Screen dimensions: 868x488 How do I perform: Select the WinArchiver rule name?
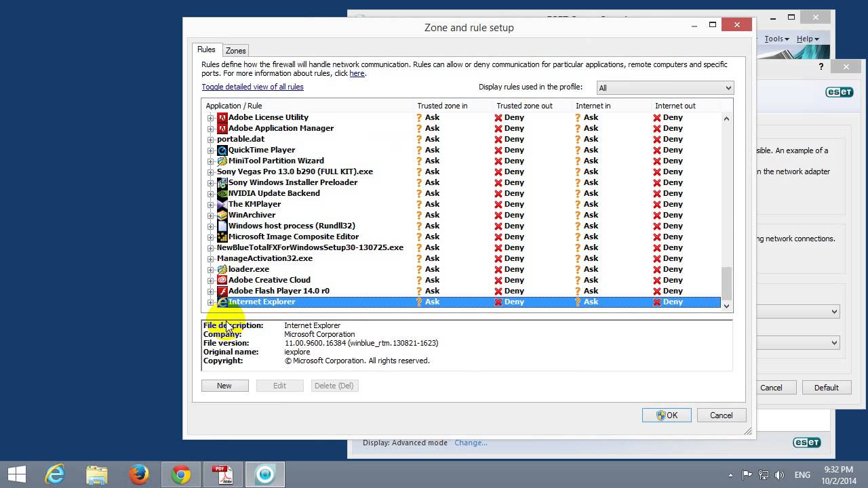coord(252,215)
